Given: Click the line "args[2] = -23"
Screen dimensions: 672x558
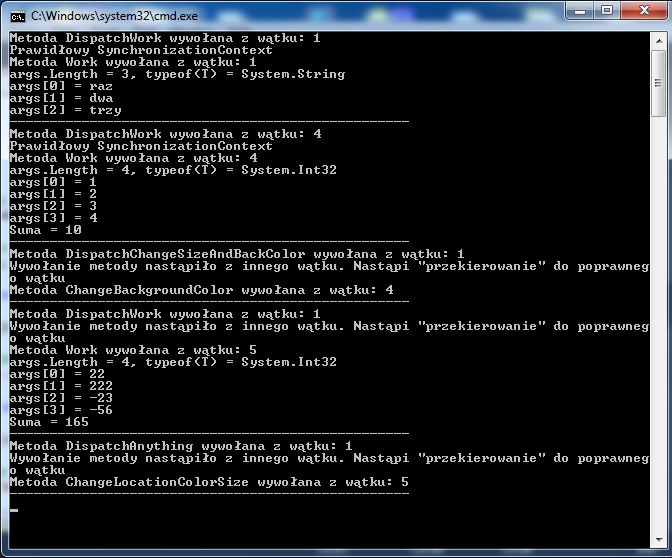Looking at the screenshot, I should [61, 398].
